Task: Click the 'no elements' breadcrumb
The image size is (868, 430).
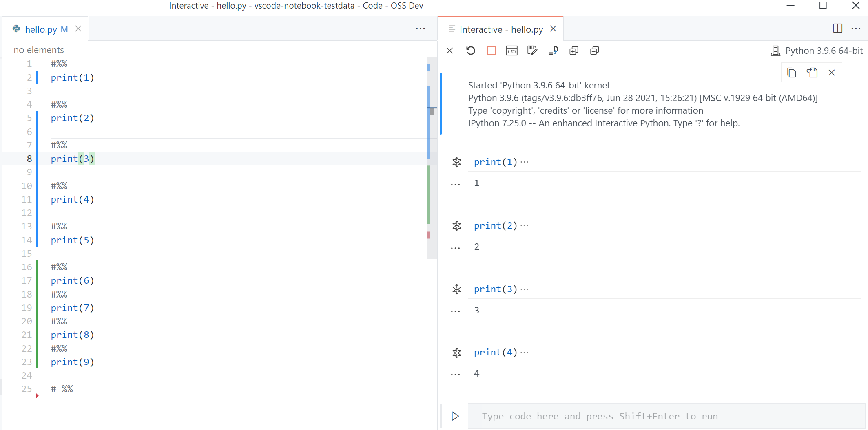Action: point(39,50)
